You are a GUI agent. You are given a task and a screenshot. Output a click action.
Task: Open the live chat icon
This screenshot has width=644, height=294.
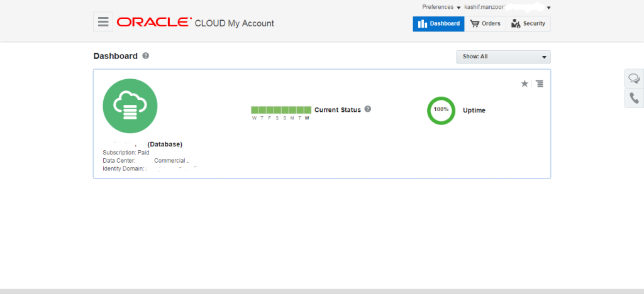[634, 78]
